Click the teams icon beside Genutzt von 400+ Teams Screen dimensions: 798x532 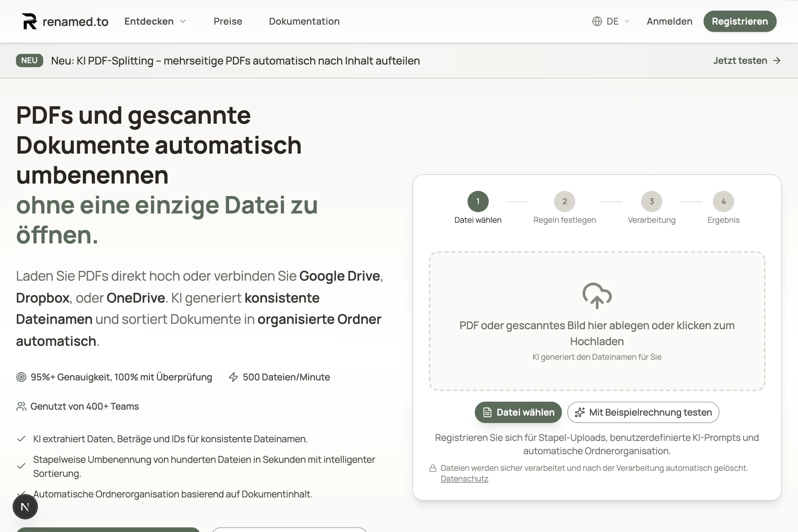pos(21,406)
